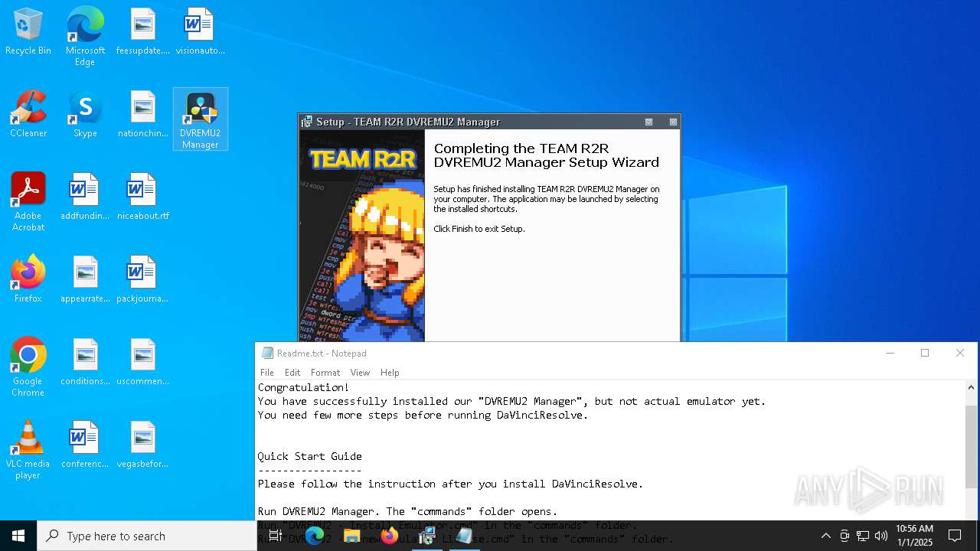Select the visionauto Word document icon
Viewport: 980px width, 551px height.
200,32
